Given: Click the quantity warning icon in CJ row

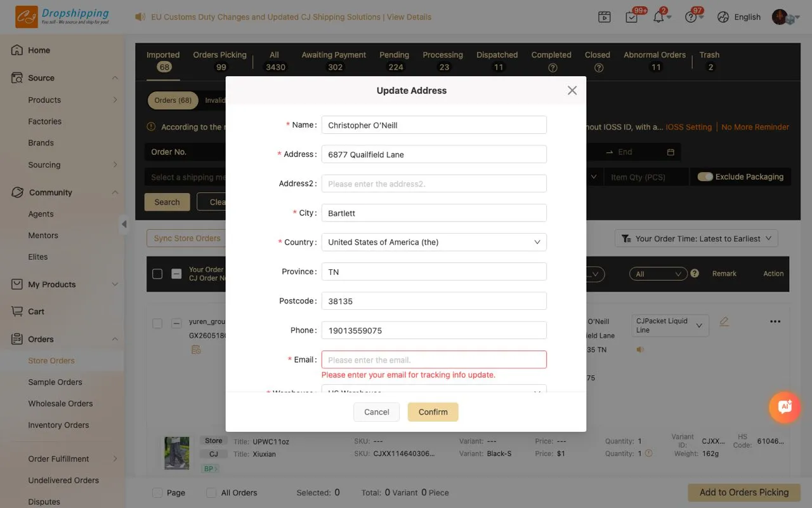Looking at the screenshot, I should point(648,453).
